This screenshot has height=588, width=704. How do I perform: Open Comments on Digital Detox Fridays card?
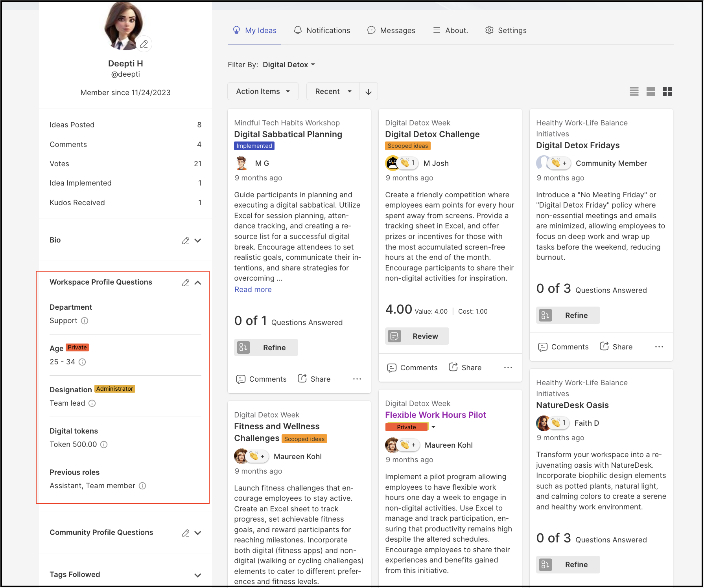pos(563,347)
